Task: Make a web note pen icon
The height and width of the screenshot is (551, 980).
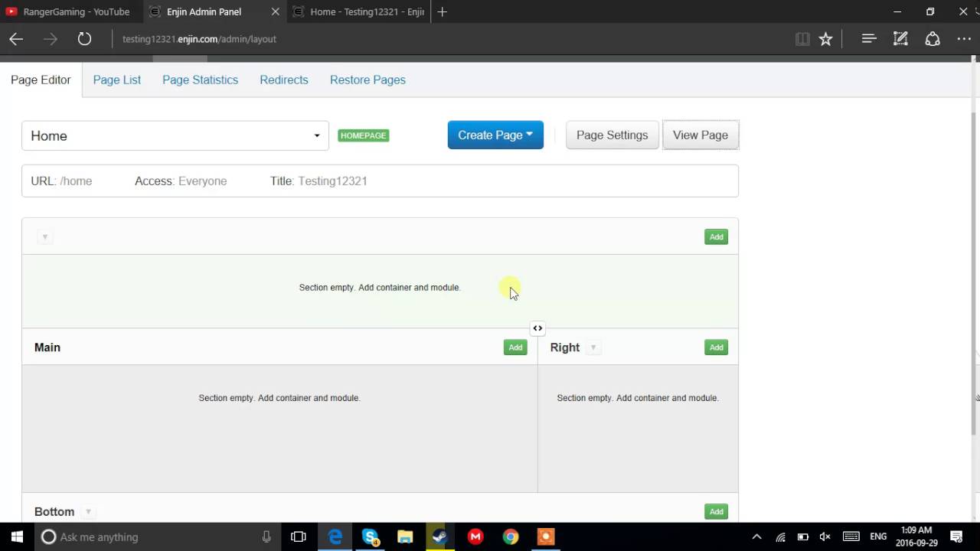Action: pyautogui.click(x=900, y=39)
